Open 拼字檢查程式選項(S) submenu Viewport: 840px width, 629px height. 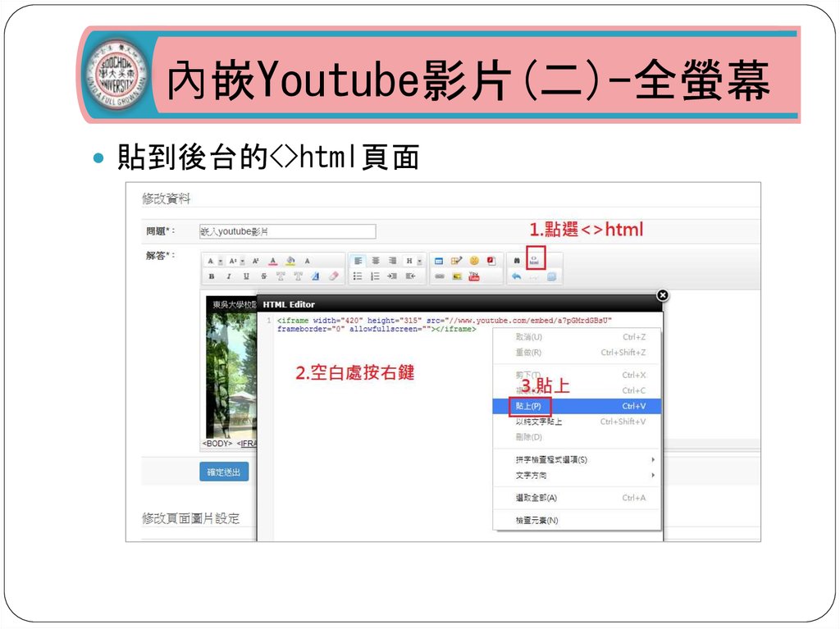[x=577, y=460]
